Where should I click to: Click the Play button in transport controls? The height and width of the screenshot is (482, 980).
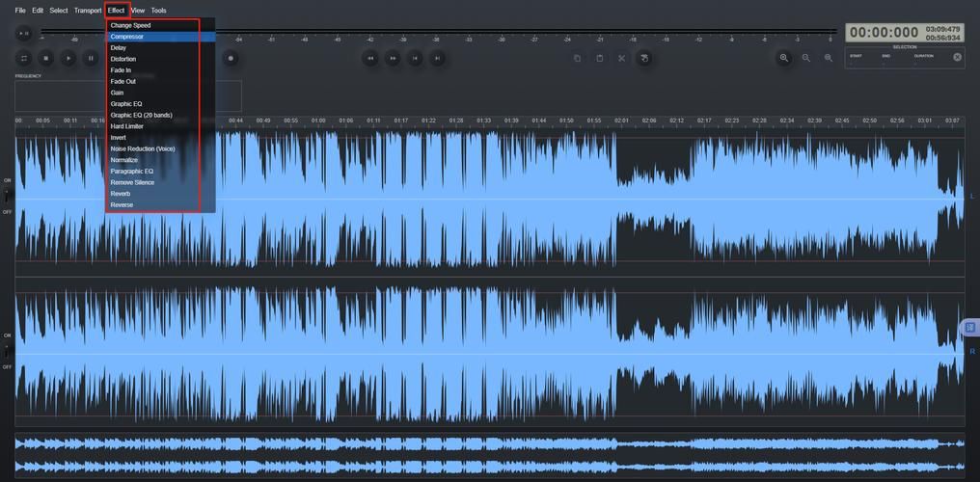[x=68, y=58]
